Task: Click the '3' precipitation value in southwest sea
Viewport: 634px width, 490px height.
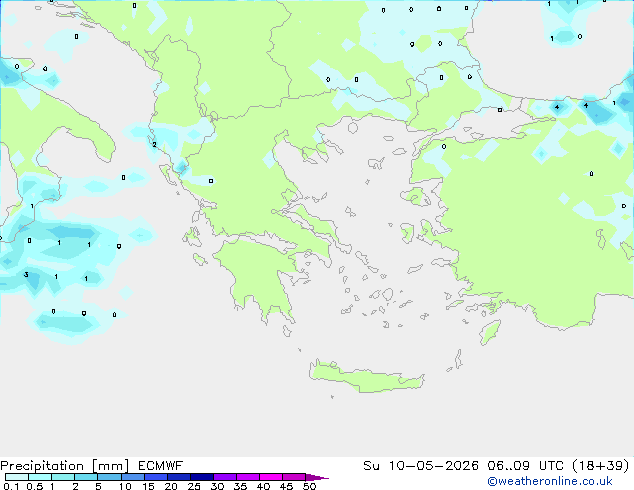Action: point(26,275)
